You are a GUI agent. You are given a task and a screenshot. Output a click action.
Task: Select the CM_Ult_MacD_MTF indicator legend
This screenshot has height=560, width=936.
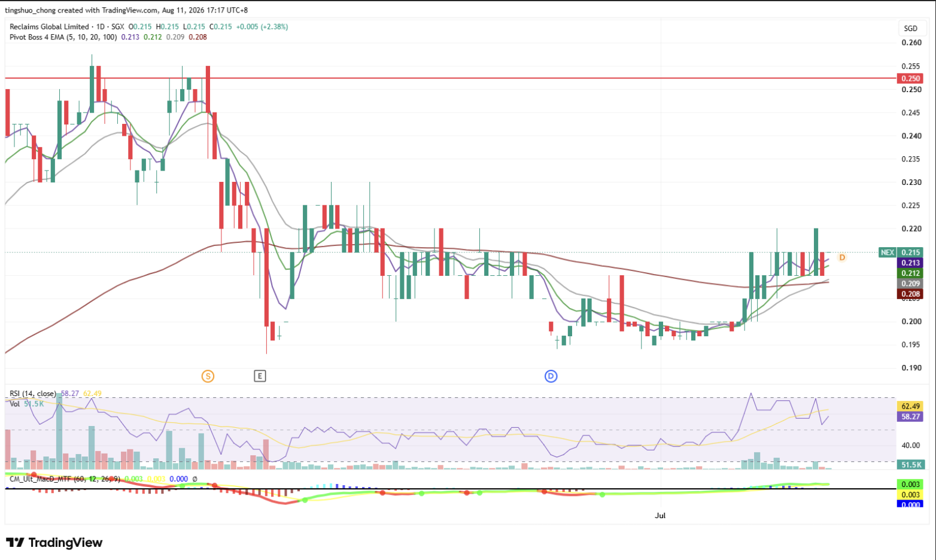click(65, 479)
